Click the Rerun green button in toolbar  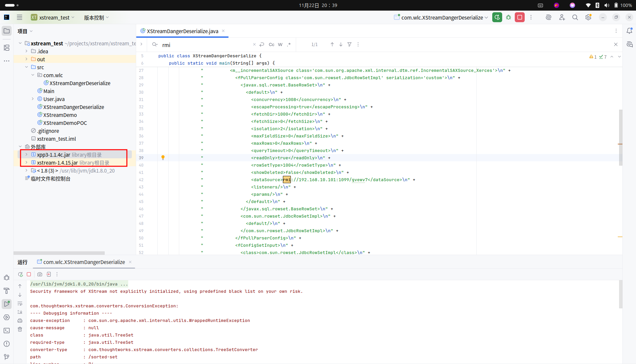pyautogui.click(x=497, y=18)
